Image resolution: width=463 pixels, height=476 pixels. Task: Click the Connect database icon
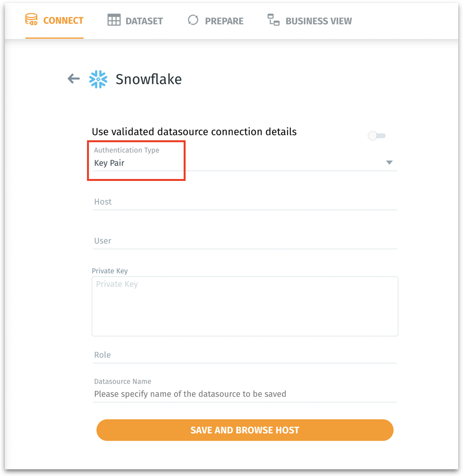[31, 20]
